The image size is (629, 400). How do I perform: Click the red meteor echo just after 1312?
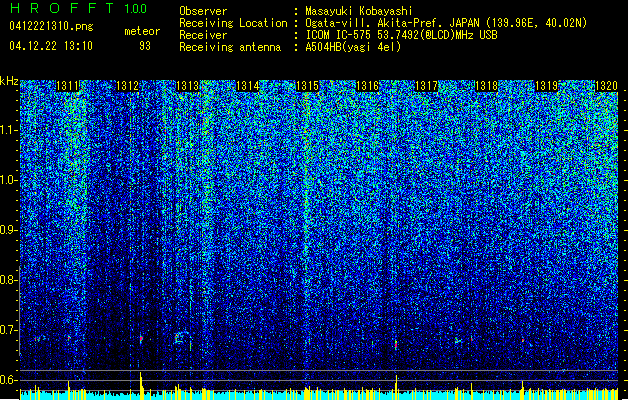(141, 339)
